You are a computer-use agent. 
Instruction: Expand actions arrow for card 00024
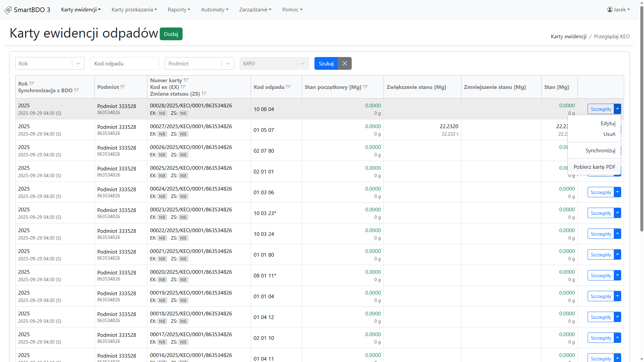[617, 192]
